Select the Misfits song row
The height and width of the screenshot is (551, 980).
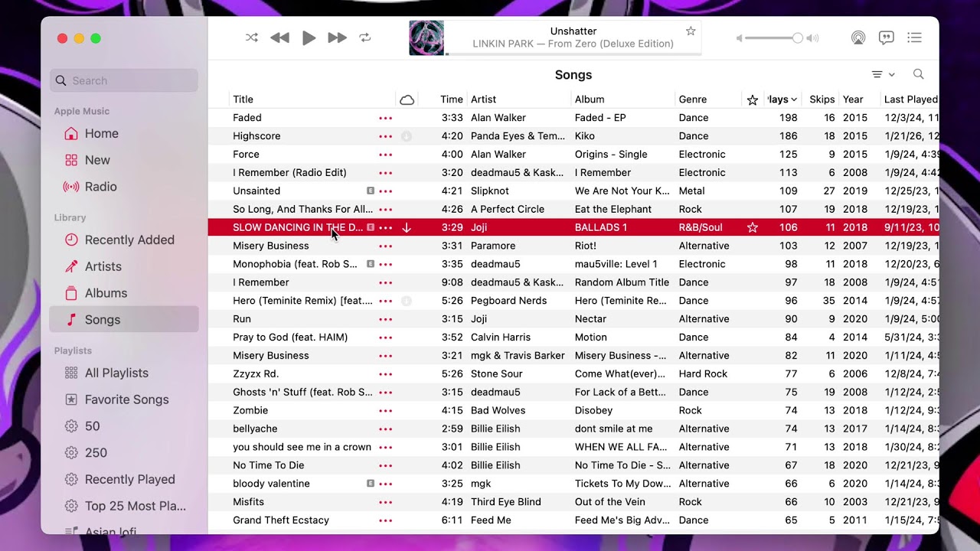tap(573, 502)
